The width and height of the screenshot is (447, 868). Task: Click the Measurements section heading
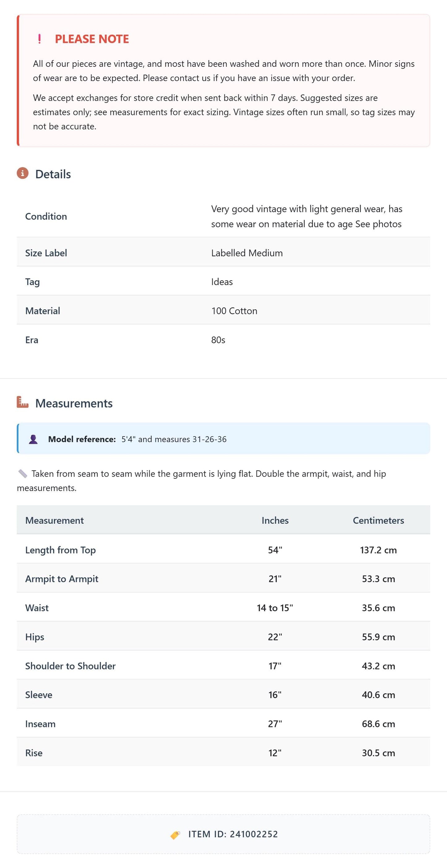tap(74, 403)
